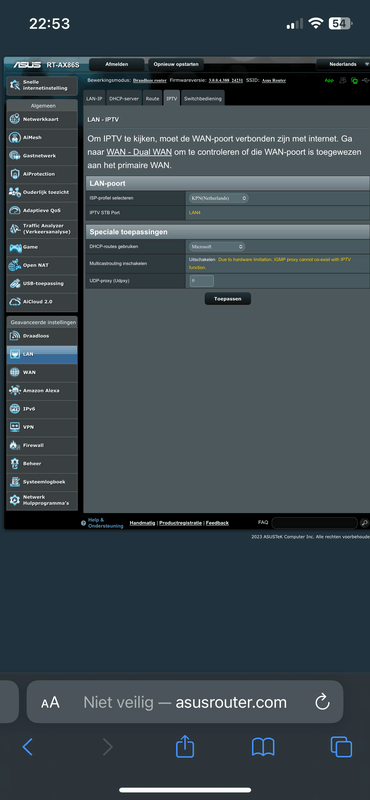
Task: Open Traffic Analyzer page
Action: 42,229
